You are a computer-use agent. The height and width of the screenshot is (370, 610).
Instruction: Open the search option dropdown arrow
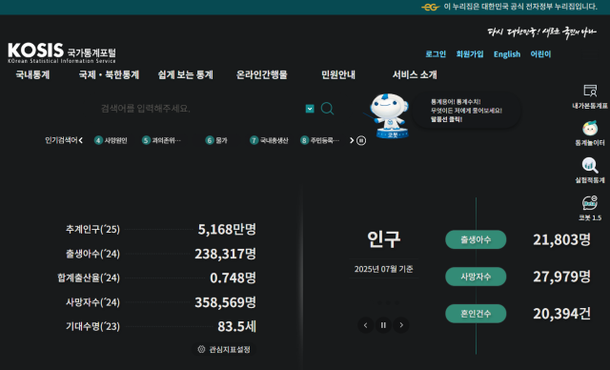click(310, 109)
